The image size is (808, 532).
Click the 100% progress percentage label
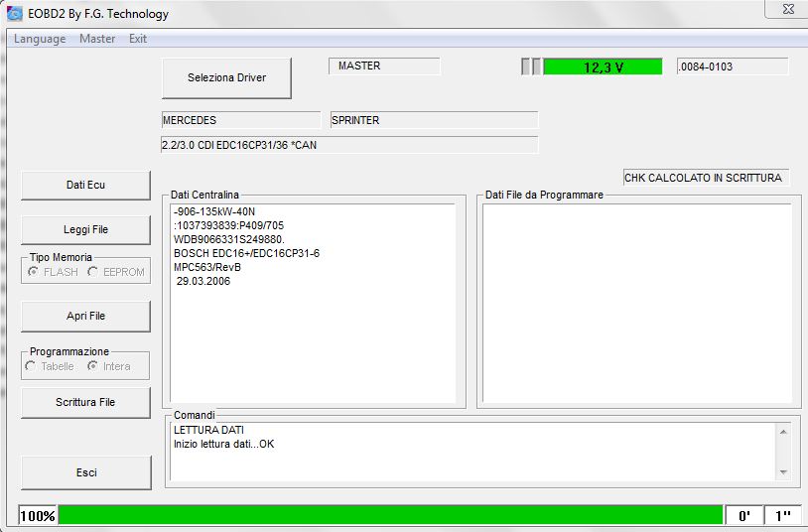coord(37,515)
